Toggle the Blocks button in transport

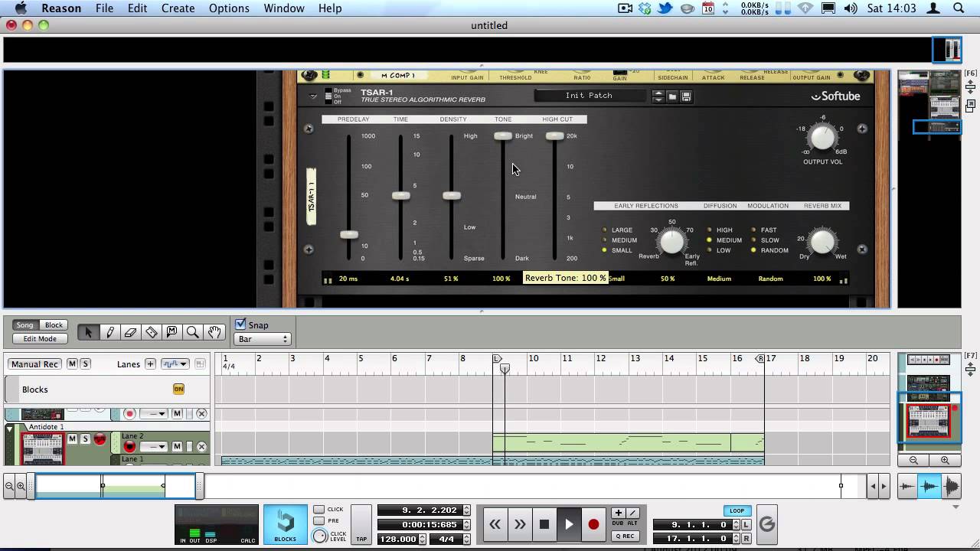click(286, 524)
